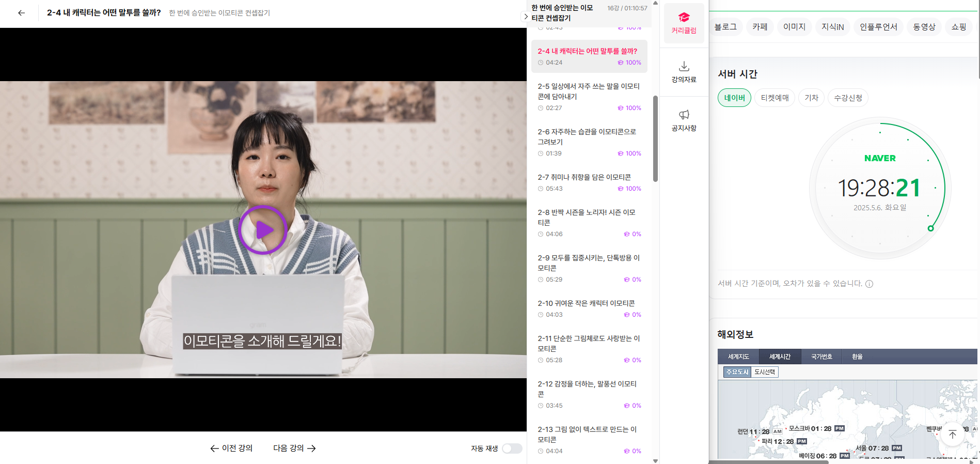Viewport: 980px width, 464px height.
Task: Click the 100% progress icon of lecture 2-5
Action: (621, 108)
